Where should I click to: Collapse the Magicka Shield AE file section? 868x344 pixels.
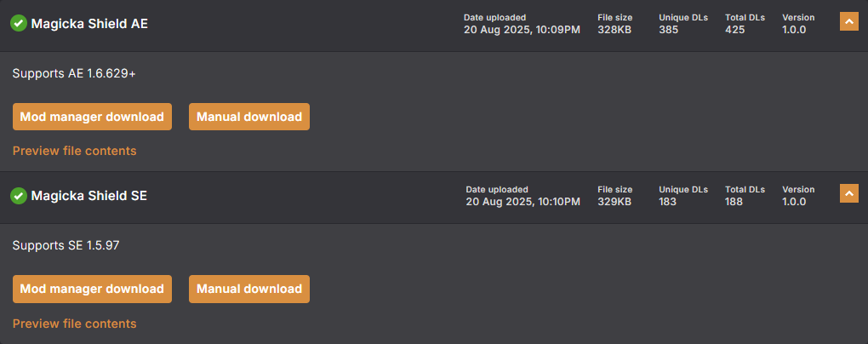click(x=849, y=22)
